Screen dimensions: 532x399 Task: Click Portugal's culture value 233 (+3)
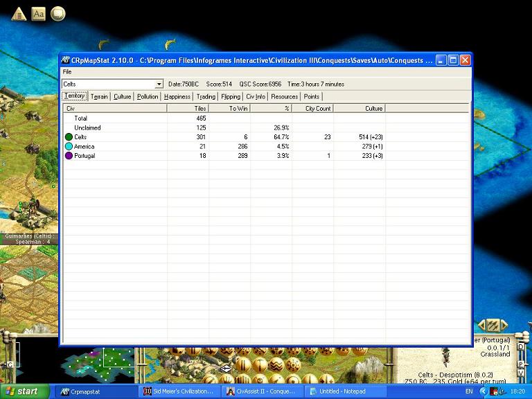[x=372, y=156]
